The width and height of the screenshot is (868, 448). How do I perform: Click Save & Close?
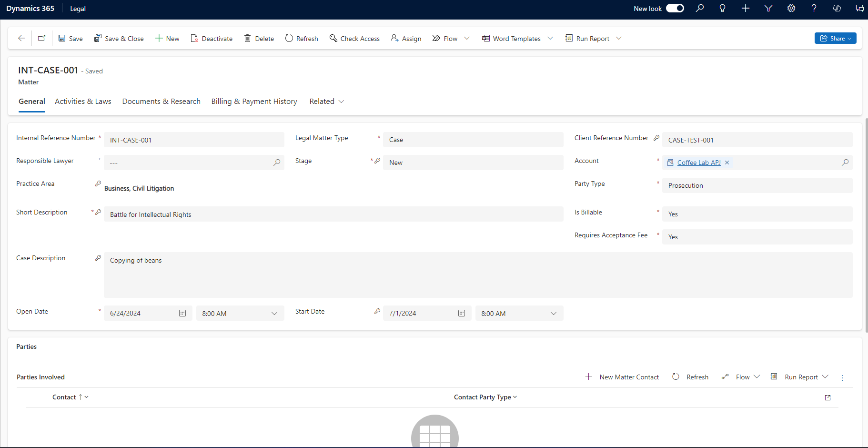119,39
